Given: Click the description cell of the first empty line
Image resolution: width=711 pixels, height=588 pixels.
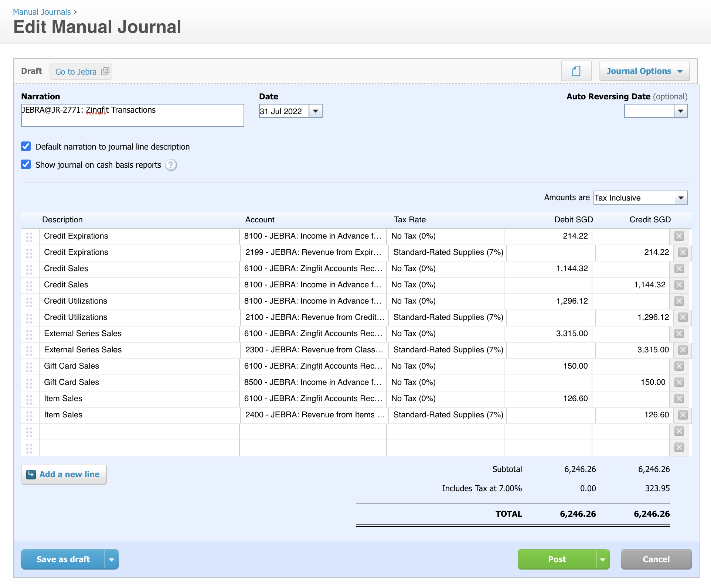Looking at the screenshot, I should coord(139,431).
